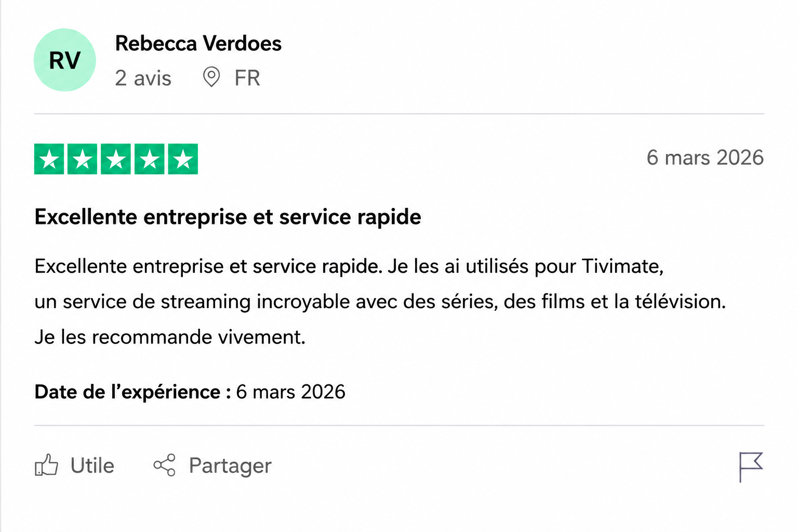Click the '2 avis' review count
Screen dimensions: 798x532
pyautogui.click(x=143, y=78)
